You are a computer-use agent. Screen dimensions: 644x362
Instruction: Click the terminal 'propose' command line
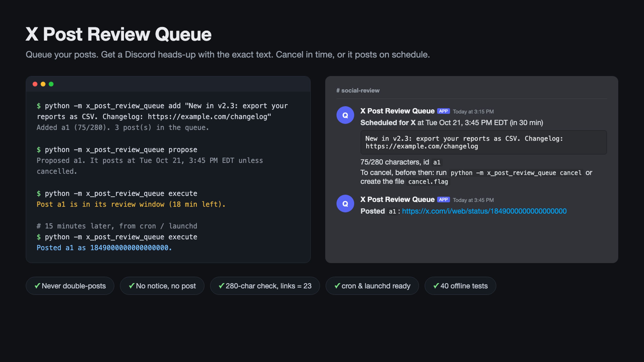117,150
